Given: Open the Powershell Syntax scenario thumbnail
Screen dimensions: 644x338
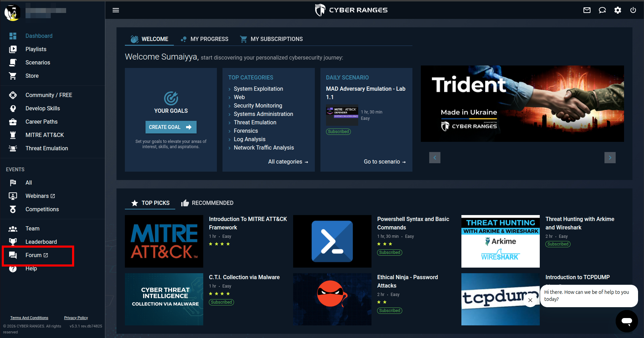Looking at the screenshot, I should coord(332,241).
